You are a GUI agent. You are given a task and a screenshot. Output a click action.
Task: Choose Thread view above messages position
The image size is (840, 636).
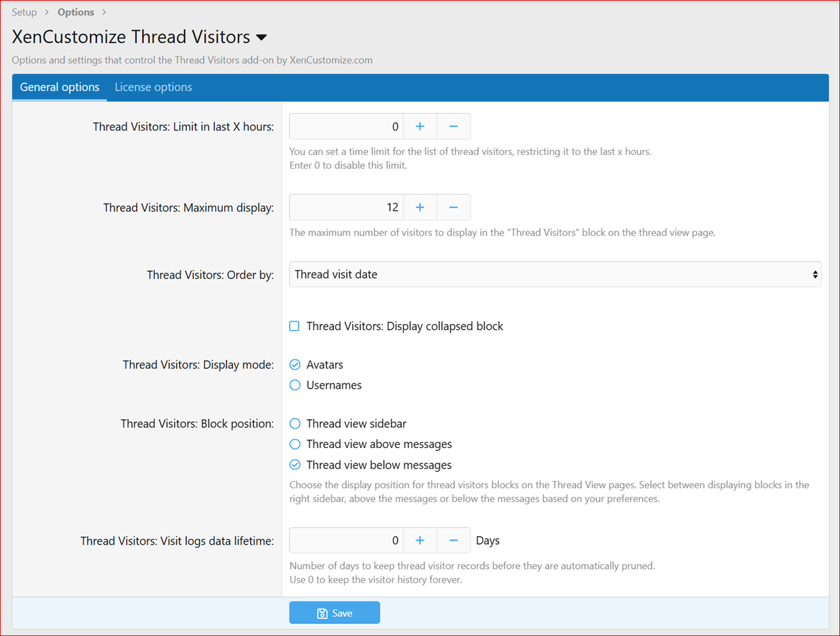(x=295, y=444)
